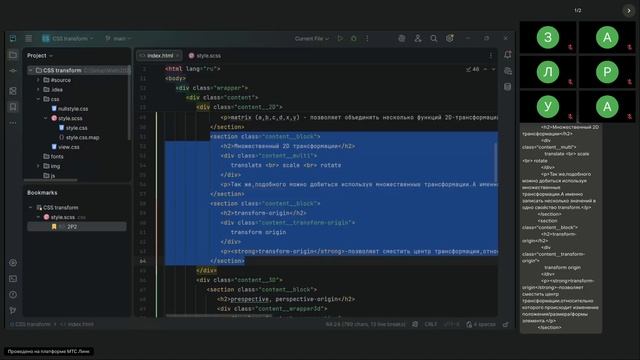Open the main hamburger menu
The image size is (640, 360).
(29, 38)
